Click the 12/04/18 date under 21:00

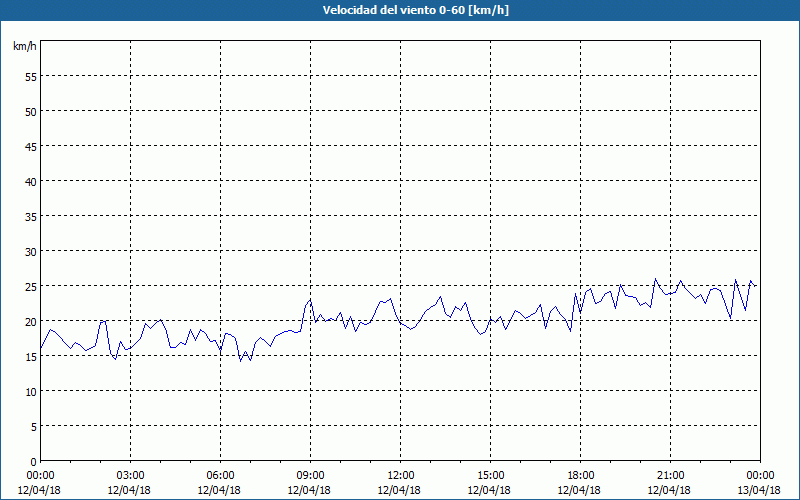(x=669, y=490)
